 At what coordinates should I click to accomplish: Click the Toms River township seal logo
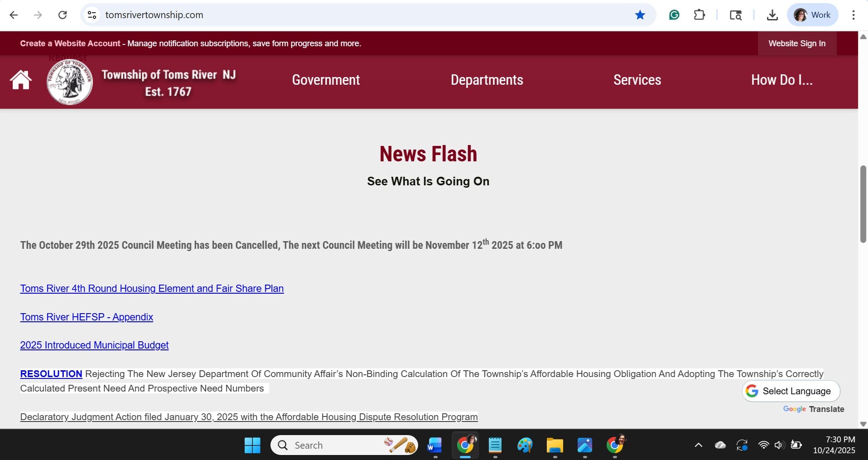pyautogui.click(x=70, y=82)
